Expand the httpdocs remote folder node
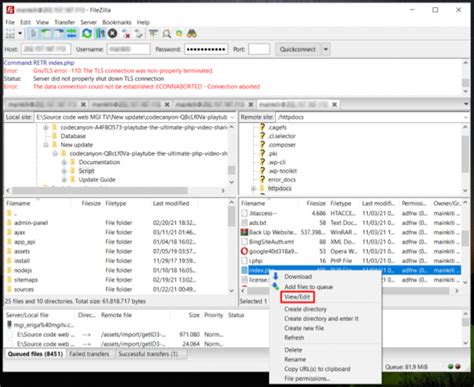Viewport: 474px width, 387px height. pyautogui.click(x=254, y=189)
